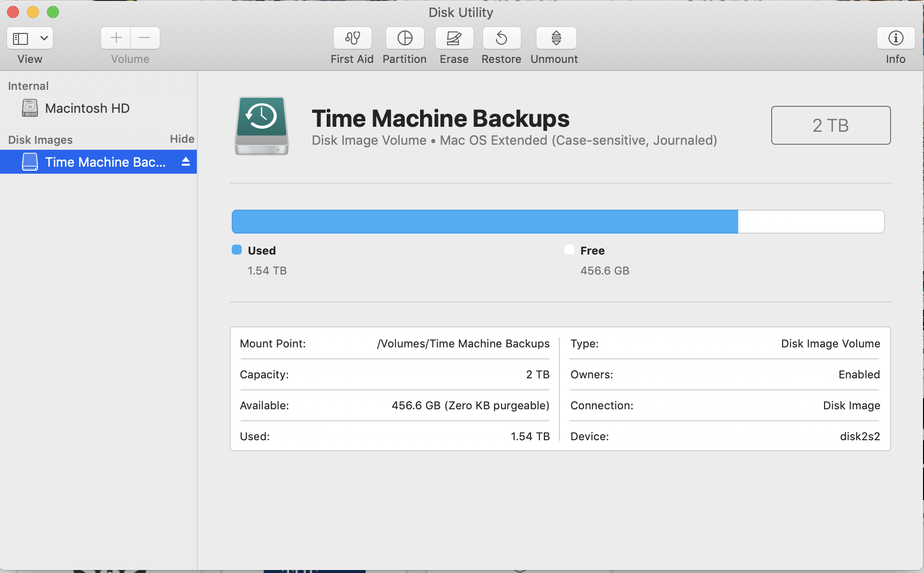Click the disk2s2 device value
Image resolution: width=924 pixels, height=573 pixels.
860,436
